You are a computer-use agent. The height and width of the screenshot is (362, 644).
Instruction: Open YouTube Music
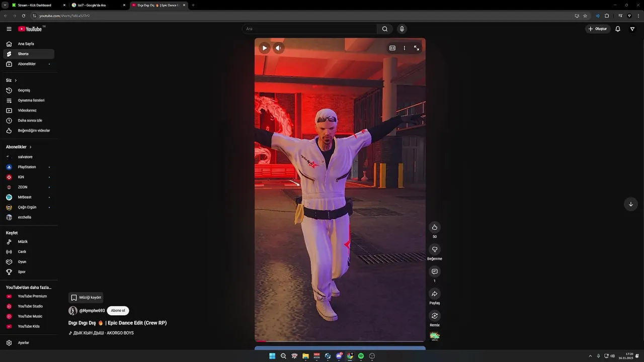pyautogui.click(x=29, y=316)
